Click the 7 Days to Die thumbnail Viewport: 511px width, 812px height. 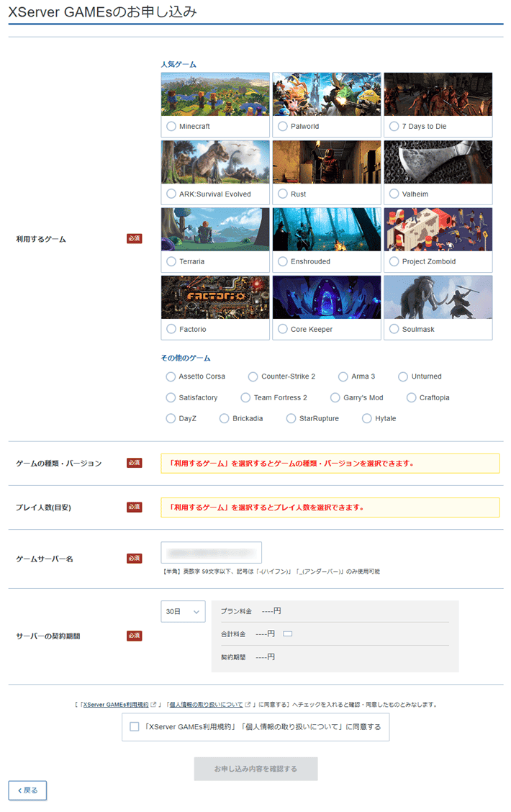click(x=438, y=94)
